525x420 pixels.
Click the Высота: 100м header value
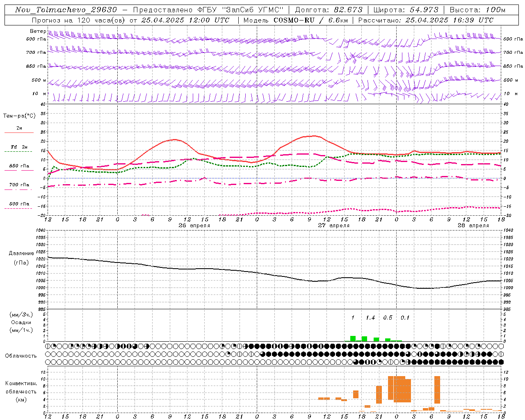pyautogui.click(x=477, y=10)
